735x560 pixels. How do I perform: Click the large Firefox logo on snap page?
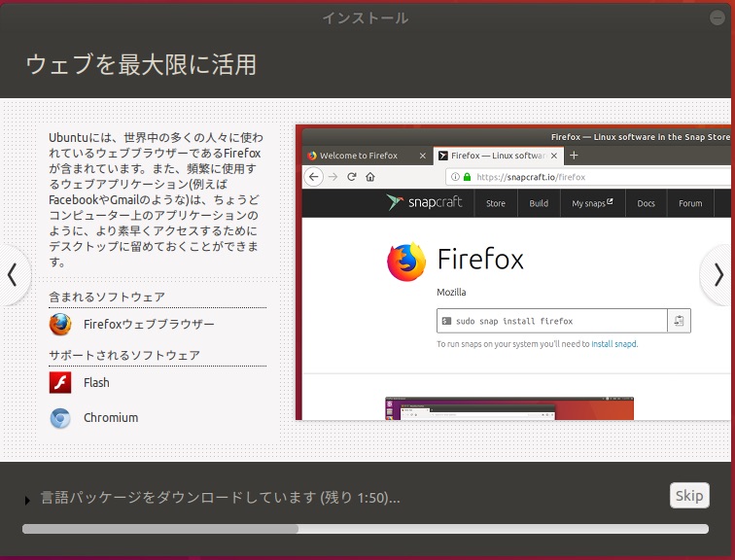[406, 262]
